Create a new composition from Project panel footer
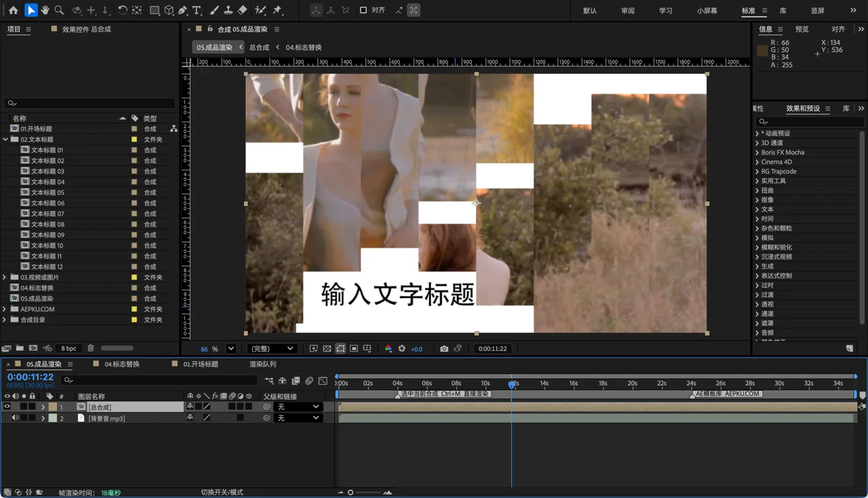 pos(33,349)
